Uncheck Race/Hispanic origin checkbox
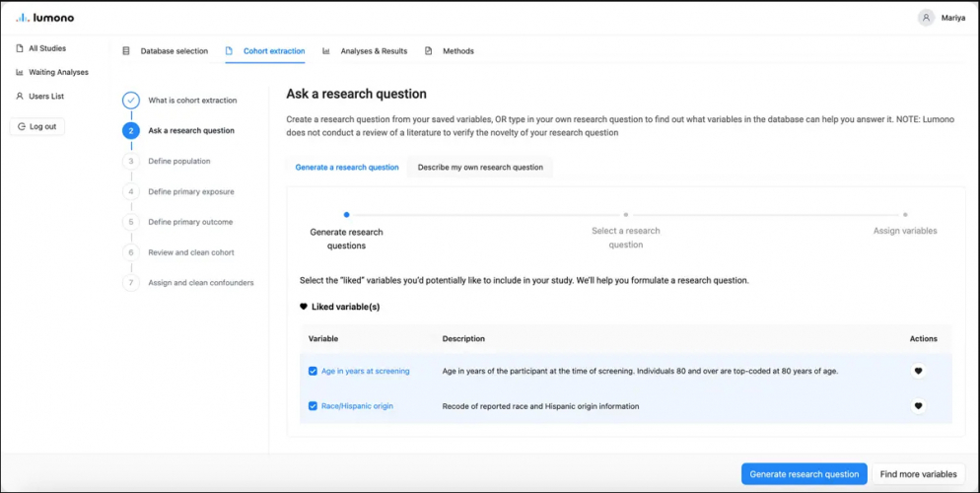The height and width of the screenshot is (493, 980). click(x=314, y=406)
